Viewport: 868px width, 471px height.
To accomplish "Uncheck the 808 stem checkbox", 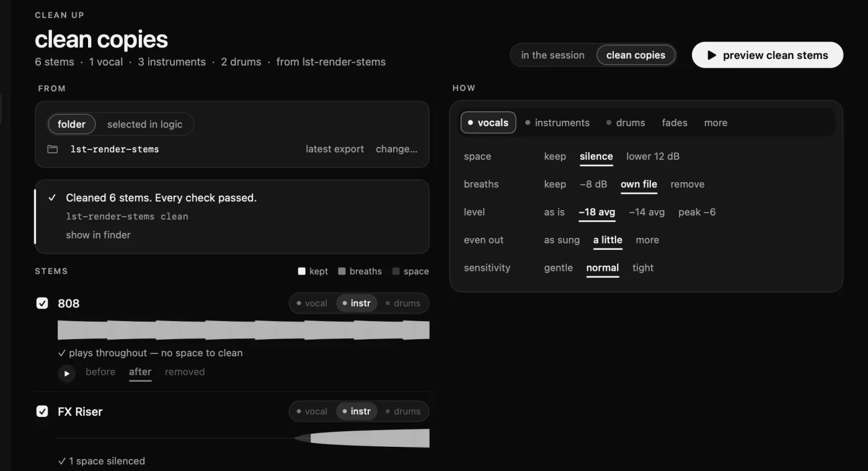I will 42,303.
